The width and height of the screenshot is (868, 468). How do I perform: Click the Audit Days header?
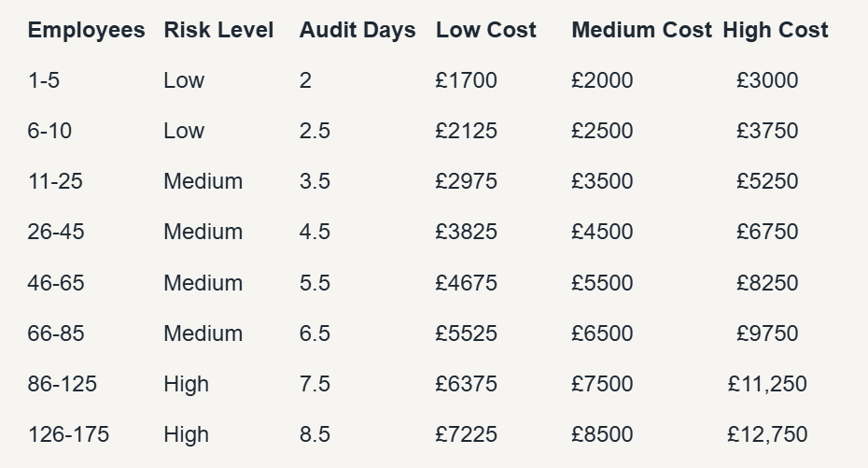coord(357,30)
